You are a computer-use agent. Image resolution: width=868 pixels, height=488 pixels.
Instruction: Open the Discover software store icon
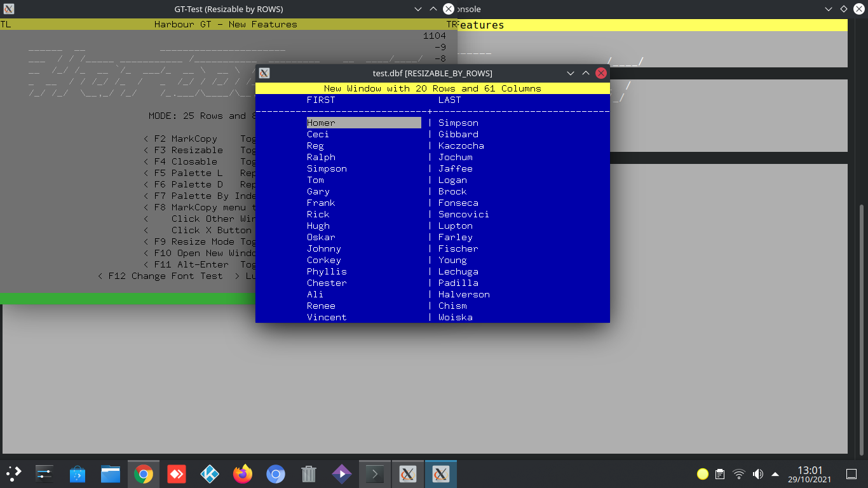pyautogui.click(x=78, y=474)
